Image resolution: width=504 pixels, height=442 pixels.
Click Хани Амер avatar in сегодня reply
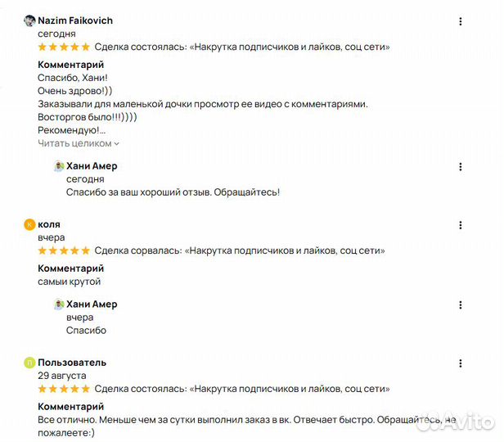coord(59,166)
